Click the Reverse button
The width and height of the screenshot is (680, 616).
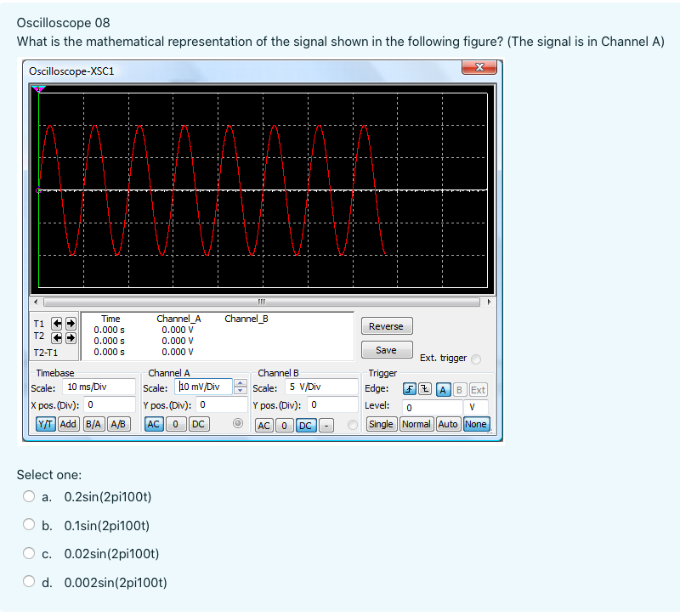[387, 325]
